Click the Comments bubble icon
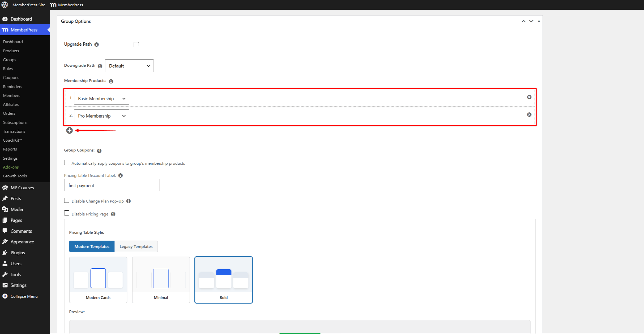The image size is (644, 334). [x=5, y=231]
